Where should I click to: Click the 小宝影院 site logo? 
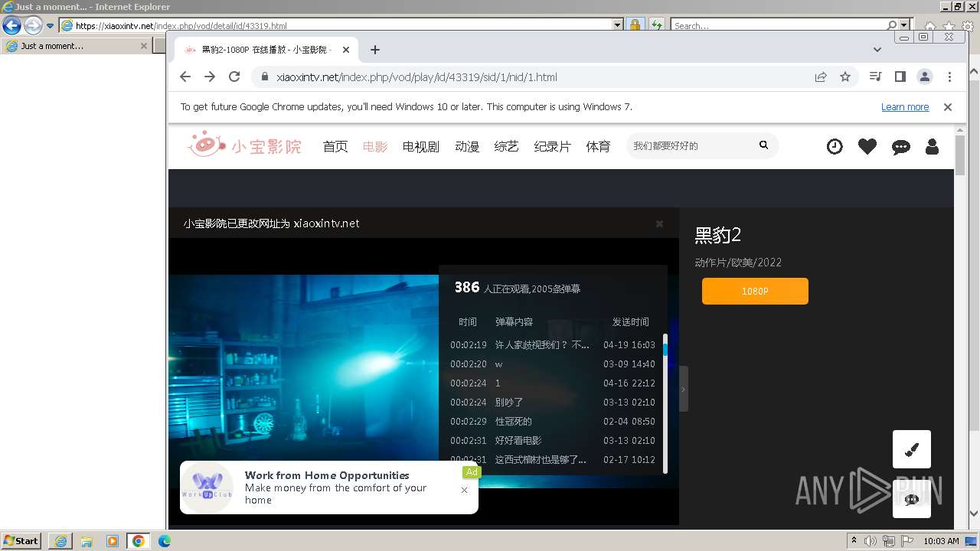244,145
